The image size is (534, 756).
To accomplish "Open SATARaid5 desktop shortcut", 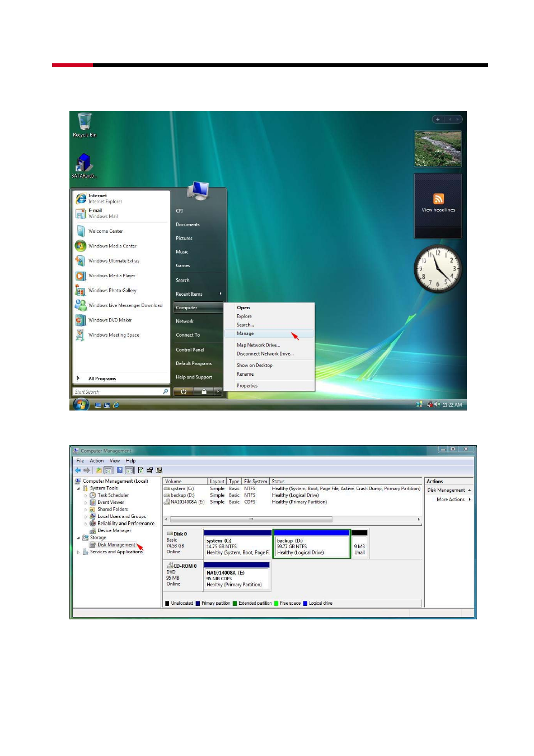I will coord(84,166).
